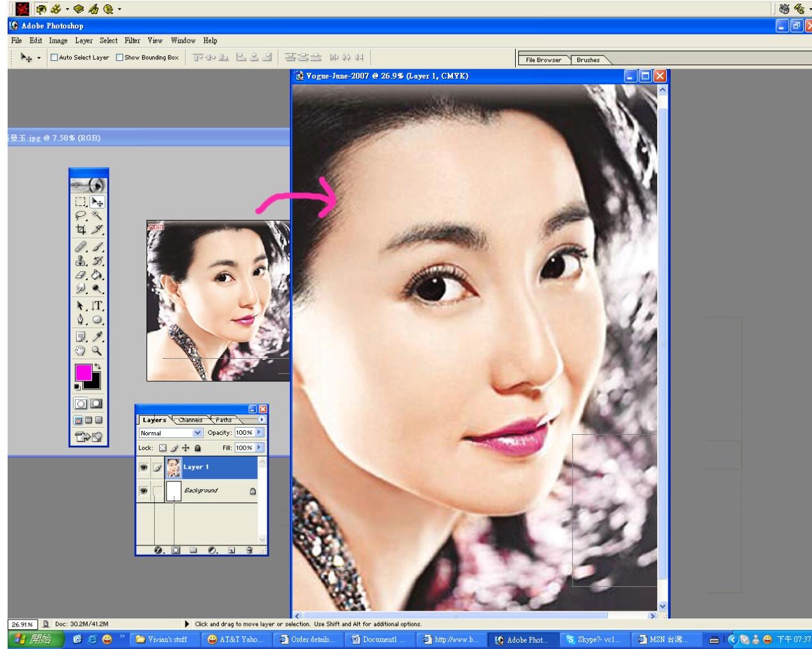
Task: Select the Healing Brush tool
Action: tap(81, 246)
